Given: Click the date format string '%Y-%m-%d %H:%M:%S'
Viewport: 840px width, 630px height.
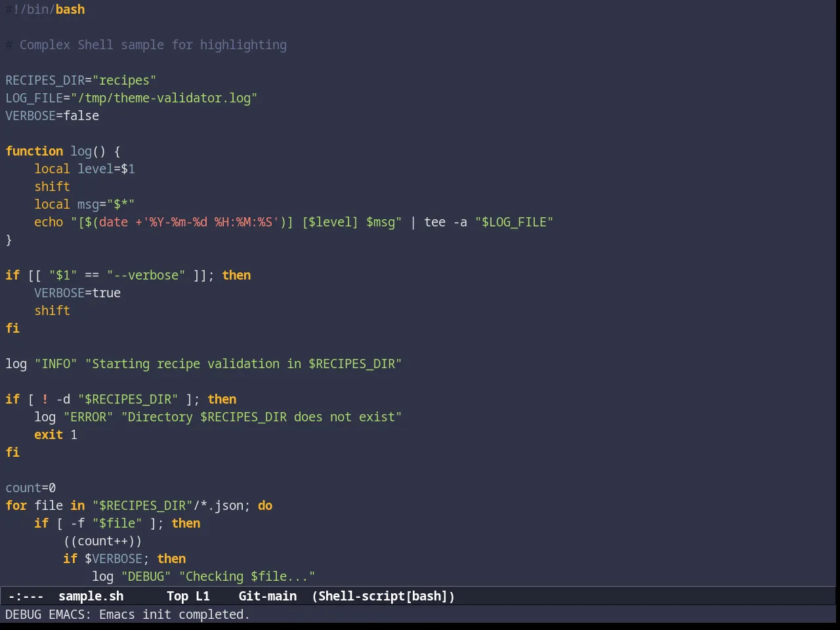Looking at the screenshot, I should click(x=211, y=222).
